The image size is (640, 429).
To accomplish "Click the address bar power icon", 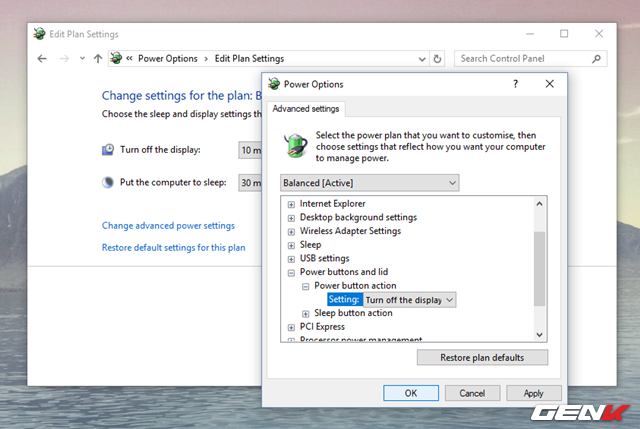I will click(116, 58).
